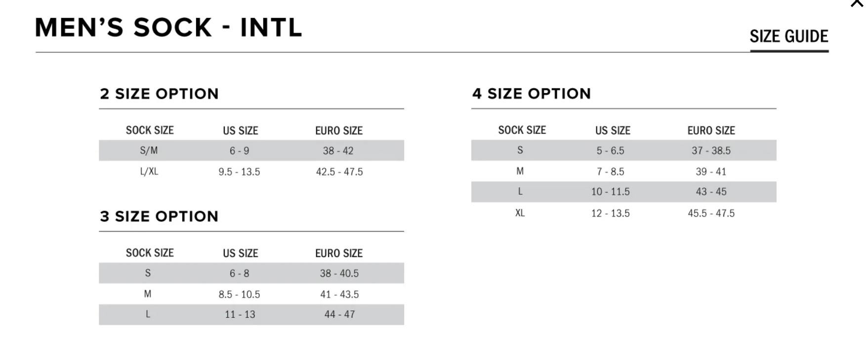Screen dimensions: 868x350
Task: Select the XL row in 4 size table
Action: [624, 213]
